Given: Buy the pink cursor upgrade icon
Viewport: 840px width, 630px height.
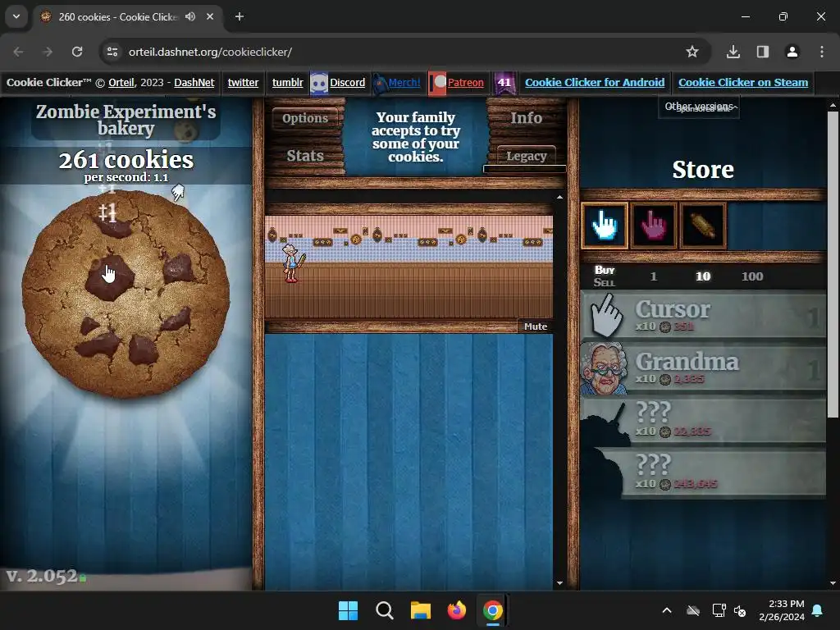Looking at the screenshot, I should 654,226.
